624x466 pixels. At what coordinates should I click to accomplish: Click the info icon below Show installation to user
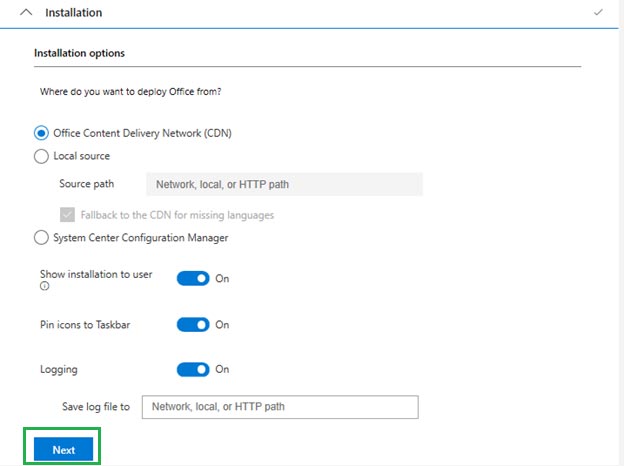click(x=44, y=286)
